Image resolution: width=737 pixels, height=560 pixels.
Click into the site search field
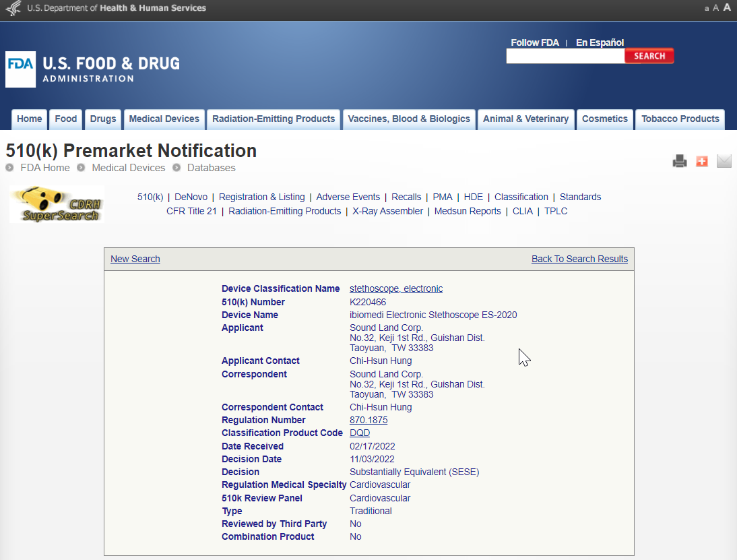tap(565, 57)
